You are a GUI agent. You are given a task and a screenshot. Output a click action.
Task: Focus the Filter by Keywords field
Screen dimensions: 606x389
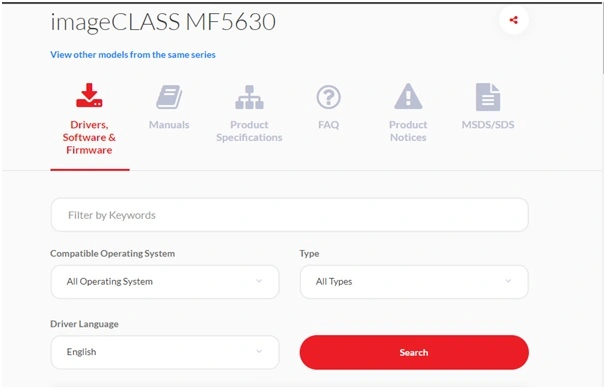point(289,215)
